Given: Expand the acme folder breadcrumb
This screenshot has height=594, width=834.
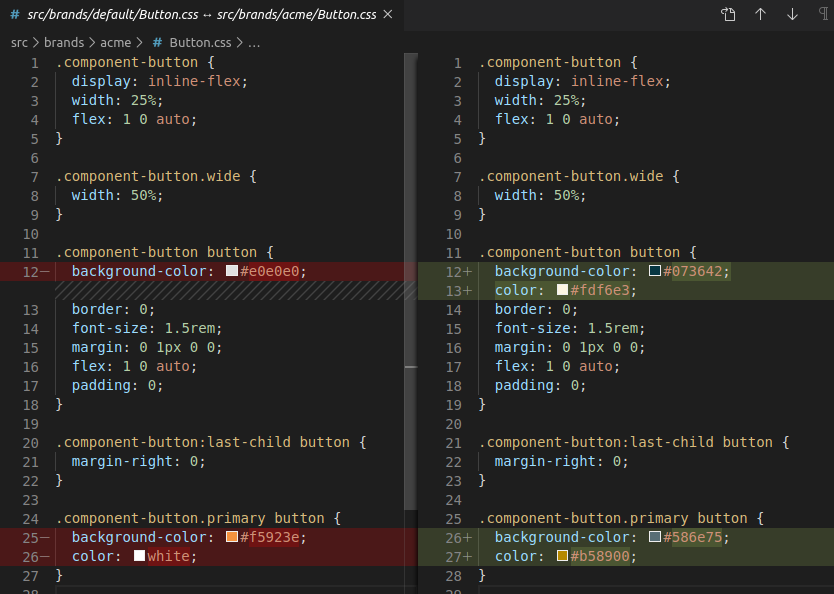Looking at the screenshot, I should [x=115, y=43].
